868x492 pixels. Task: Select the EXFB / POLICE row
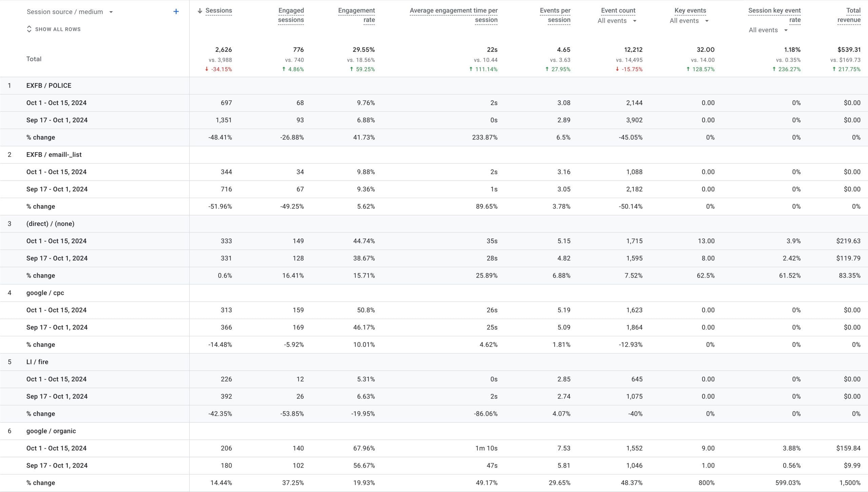[49, 86]
